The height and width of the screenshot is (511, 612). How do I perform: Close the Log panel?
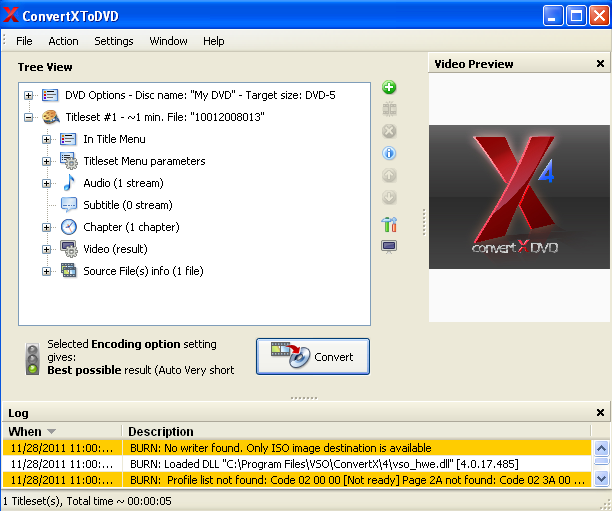click(x=600, y=412)
